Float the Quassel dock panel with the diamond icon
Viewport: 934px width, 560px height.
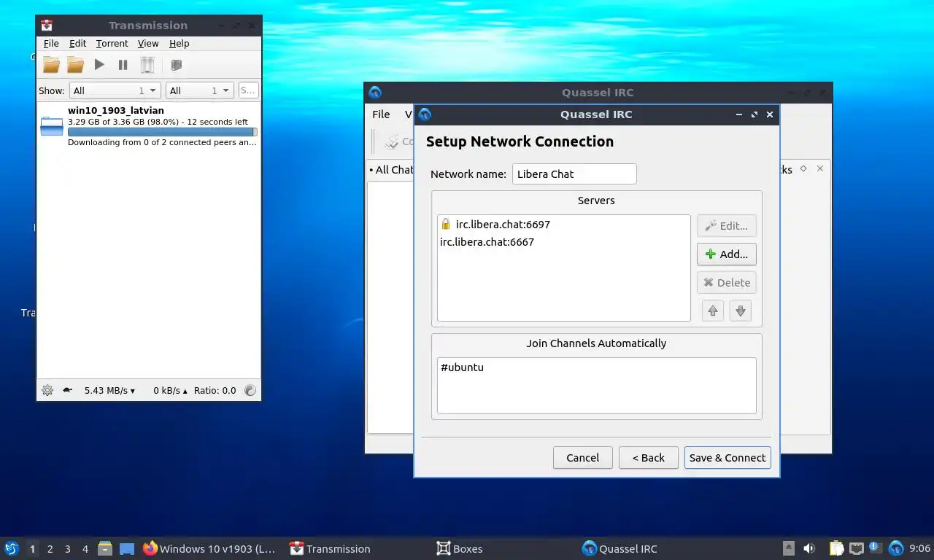(803, 168)
